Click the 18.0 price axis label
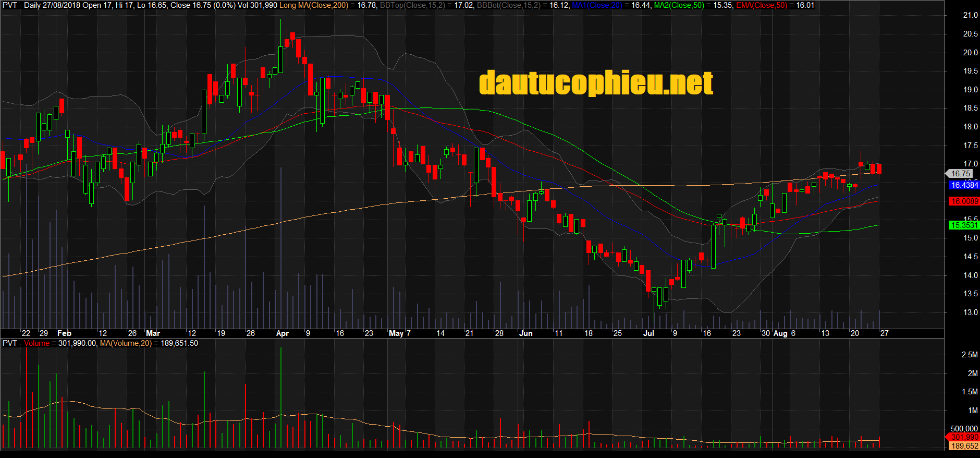This screenshot has height=458, width=980. tap(970, 127)
